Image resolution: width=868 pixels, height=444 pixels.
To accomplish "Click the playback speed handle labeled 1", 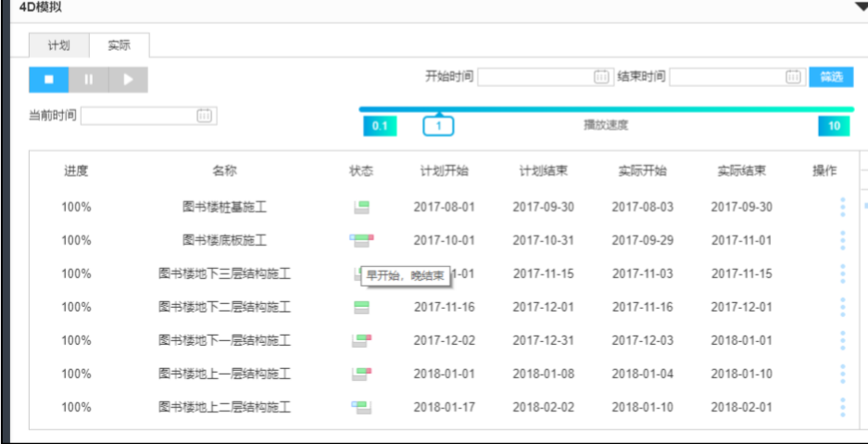I will [438, 126].
